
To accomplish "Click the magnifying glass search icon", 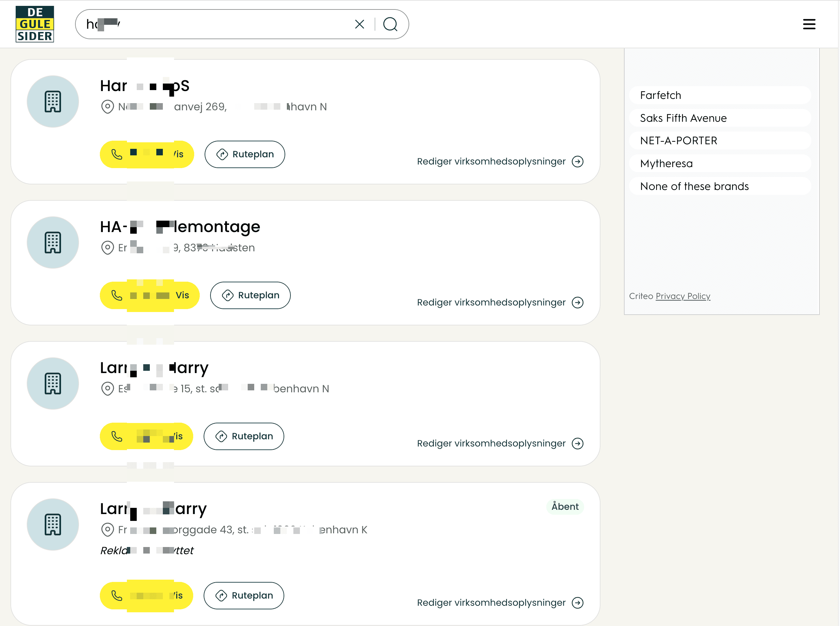I will pos(390,24).
